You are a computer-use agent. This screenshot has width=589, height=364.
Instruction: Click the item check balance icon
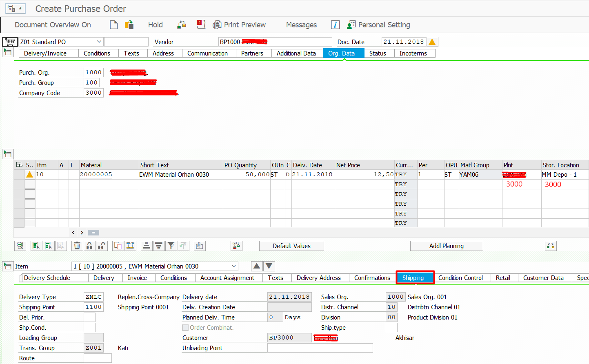tap(236, 246)
